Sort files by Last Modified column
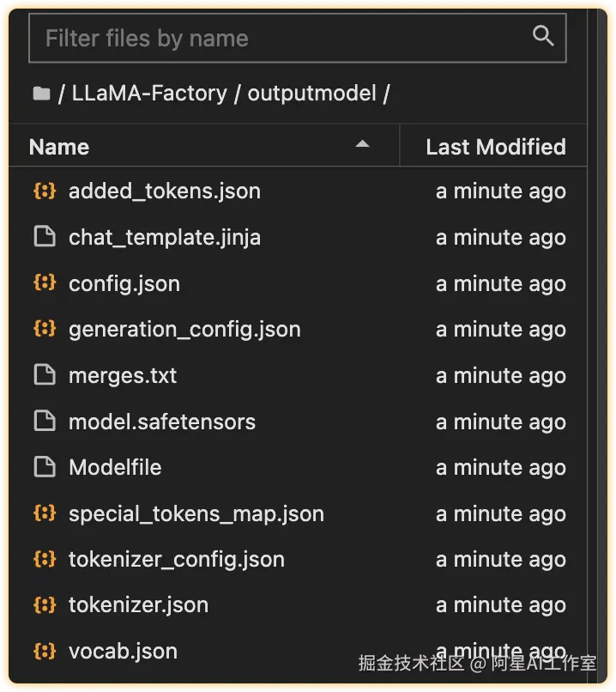This screenshot has height=692, width=616. point(495,147)
